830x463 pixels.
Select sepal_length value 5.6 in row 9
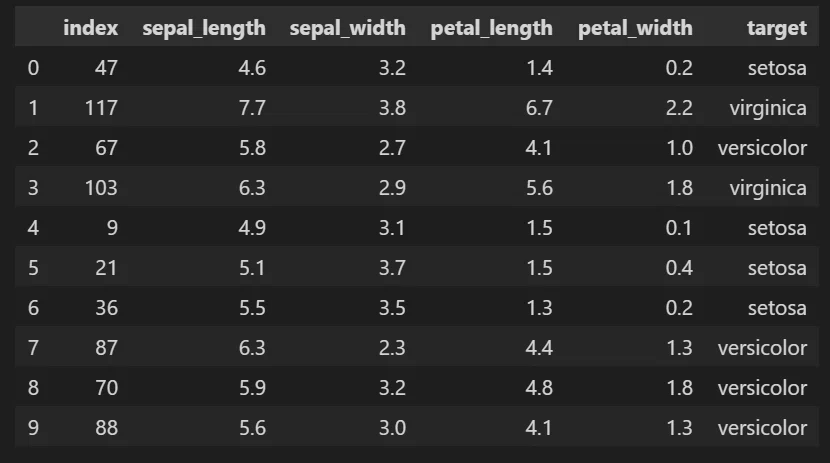tap(252, 428)
